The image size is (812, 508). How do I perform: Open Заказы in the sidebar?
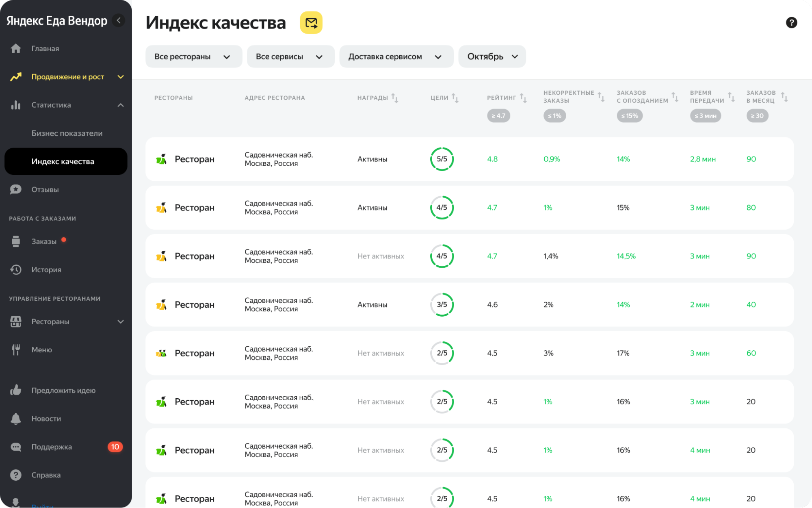pos(44,241)
